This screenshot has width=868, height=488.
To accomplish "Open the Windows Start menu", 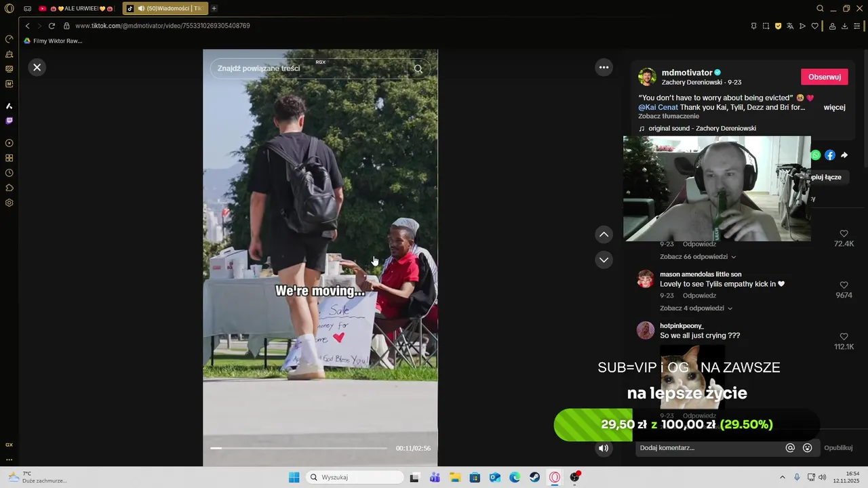I will pos(294,477).
